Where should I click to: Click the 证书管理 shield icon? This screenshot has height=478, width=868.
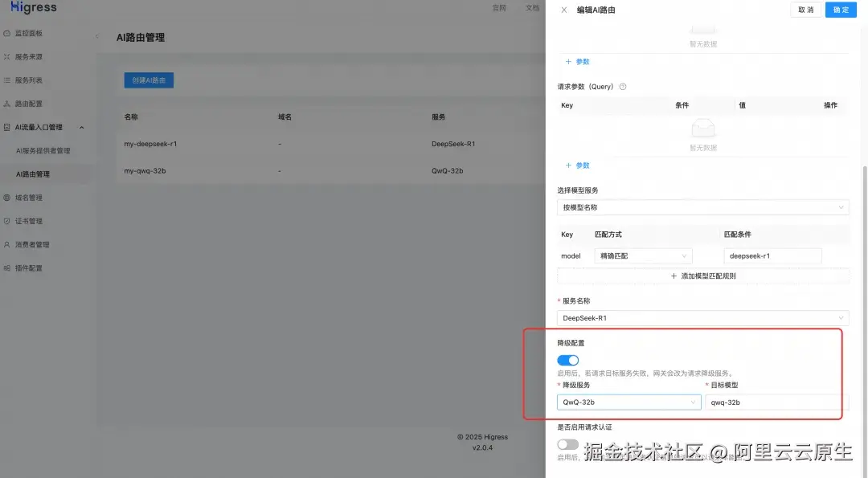[x=7, y=221]
